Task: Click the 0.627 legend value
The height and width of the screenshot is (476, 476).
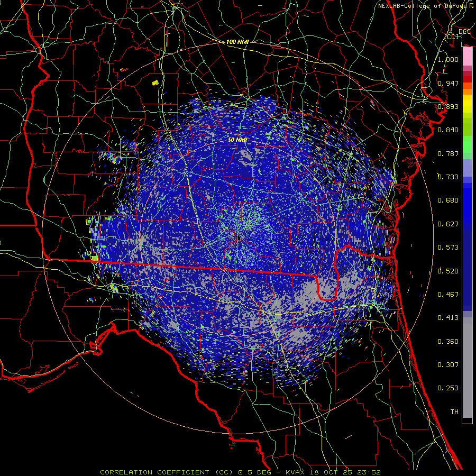Action: pyautogui.click(x=448, y=224)
